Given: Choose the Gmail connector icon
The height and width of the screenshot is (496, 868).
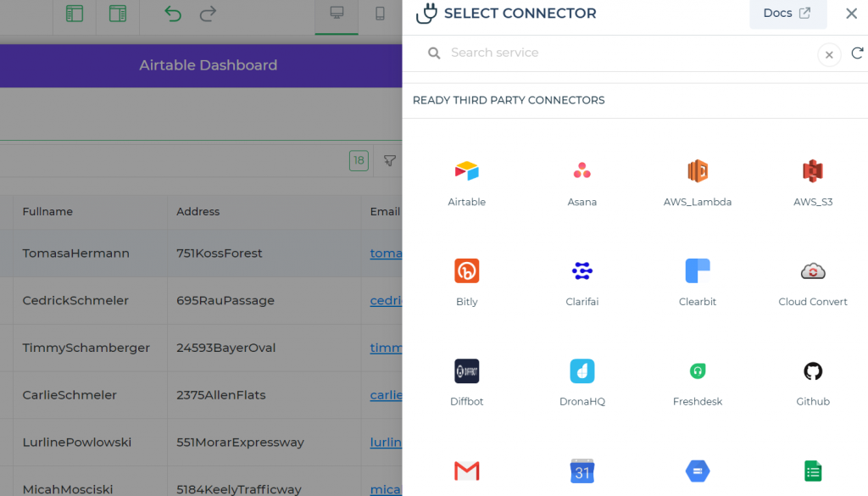Looking at the screenshot, I should click(x=467, y=471).
